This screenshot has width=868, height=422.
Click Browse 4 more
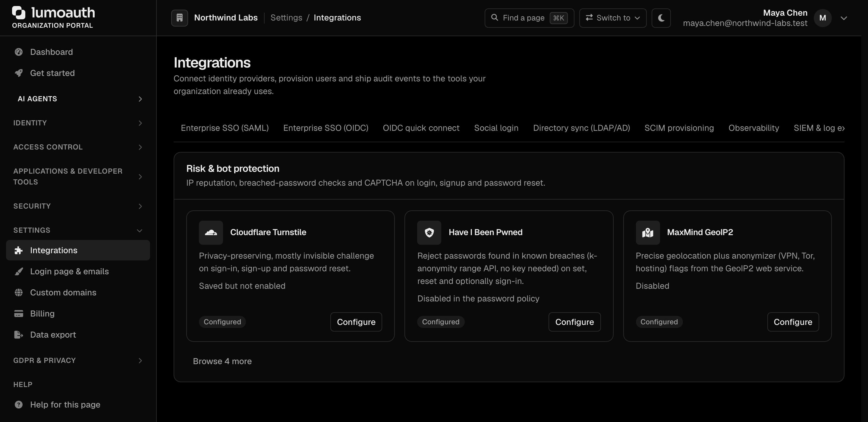(x=222, y=361)
